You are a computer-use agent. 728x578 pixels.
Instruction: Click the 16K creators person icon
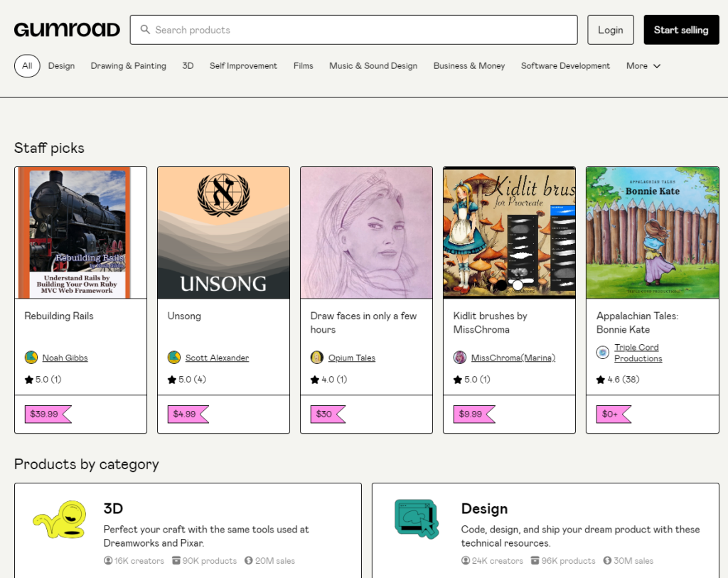click(x=108, y=560)
